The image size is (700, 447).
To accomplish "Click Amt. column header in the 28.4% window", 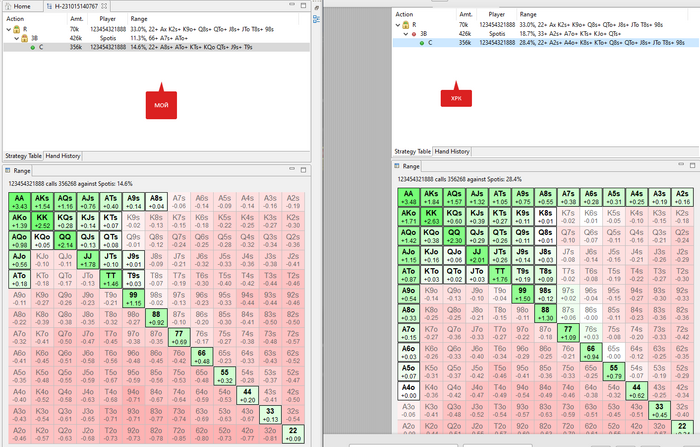I will click(466, 14).
